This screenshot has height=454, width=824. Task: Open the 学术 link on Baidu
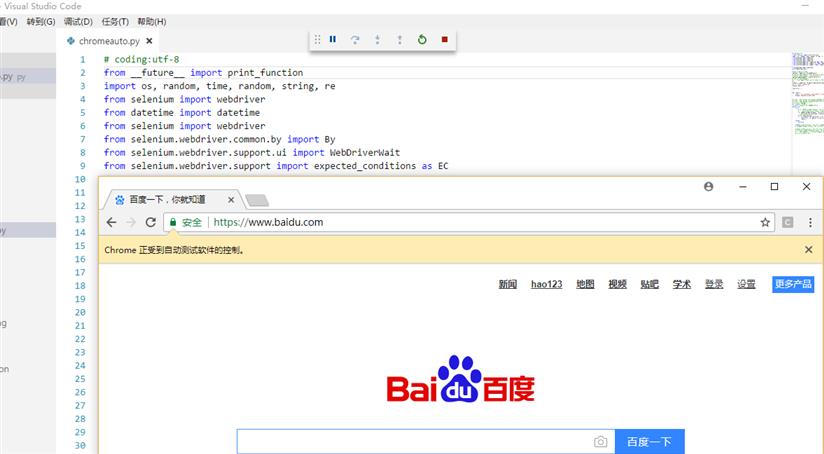[x=682, y=284]
